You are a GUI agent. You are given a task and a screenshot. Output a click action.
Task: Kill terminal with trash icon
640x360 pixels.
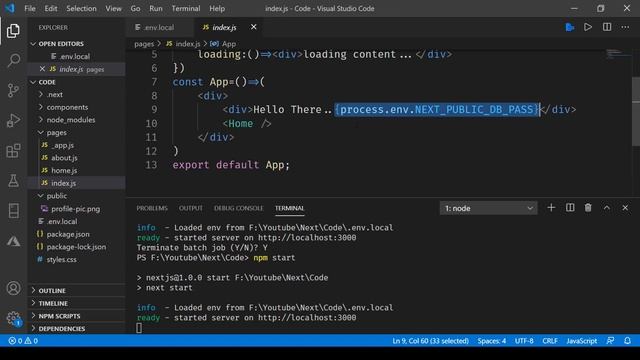click(588, 208)
